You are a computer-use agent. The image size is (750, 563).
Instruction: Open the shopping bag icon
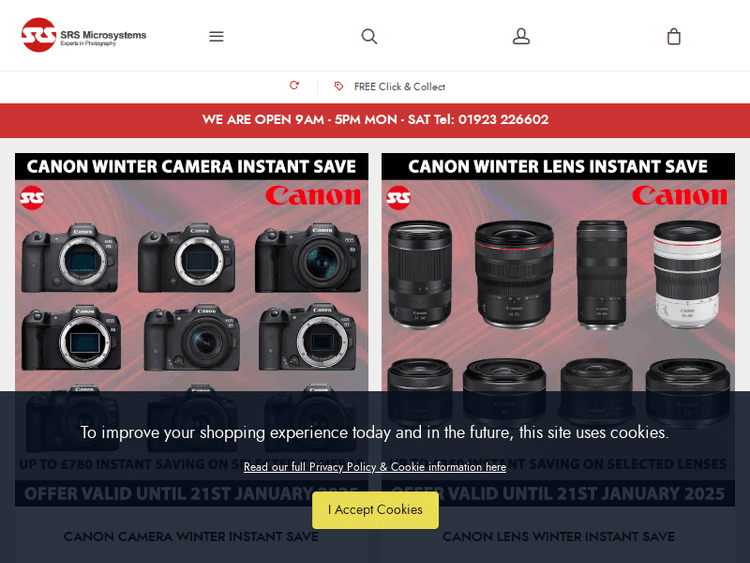click(x=673, y=36)
